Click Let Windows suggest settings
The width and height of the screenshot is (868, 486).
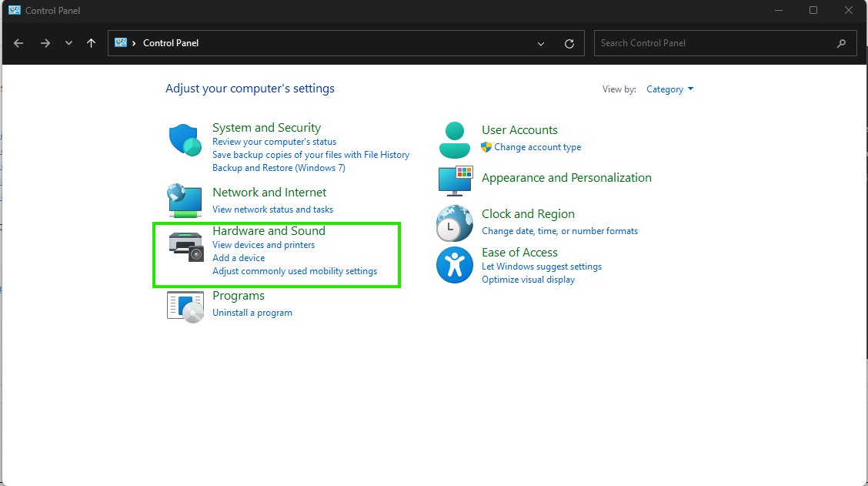tap(542, 266)
